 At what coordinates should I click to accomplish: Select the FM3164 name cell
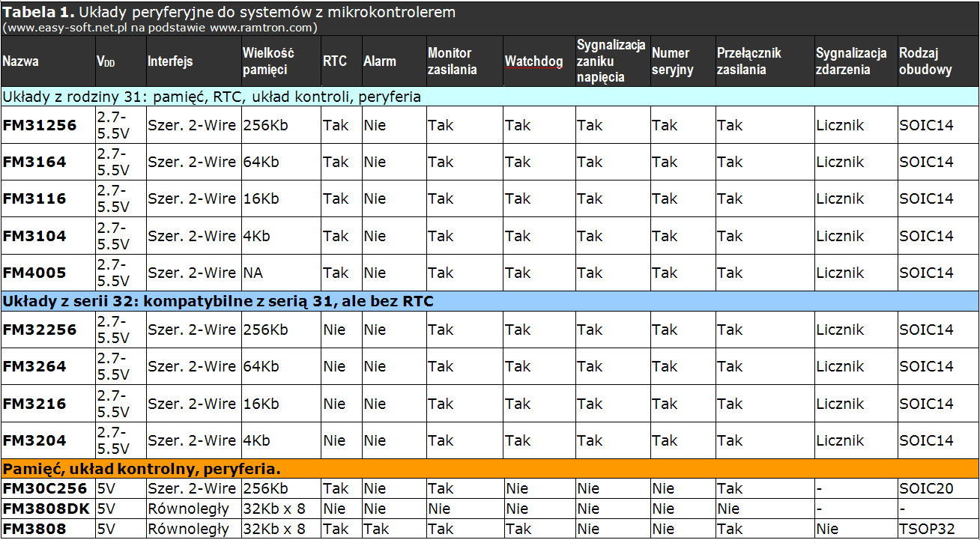[x=47, y=162]
